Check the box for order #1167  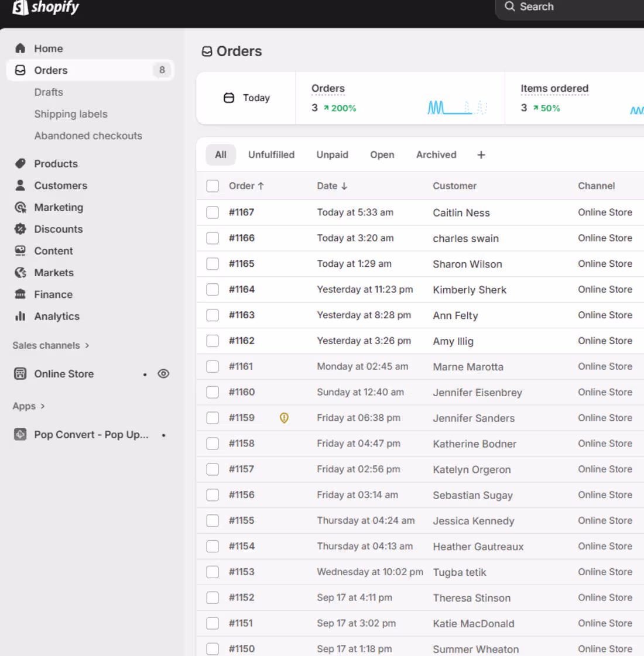pyautogui.click(x=213, y=212)
